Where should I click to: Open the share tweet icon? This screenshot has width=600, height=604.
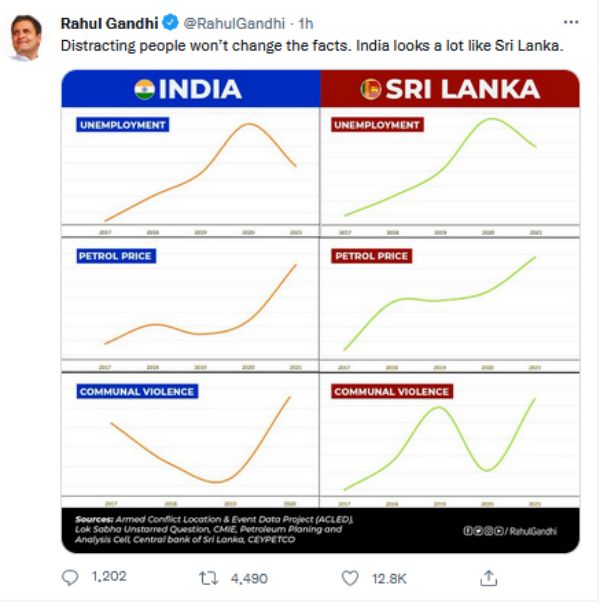point(489,578)
